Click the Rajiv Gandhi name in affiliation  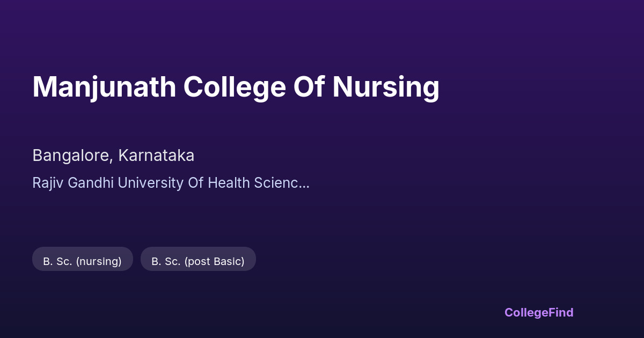point(73,183)
